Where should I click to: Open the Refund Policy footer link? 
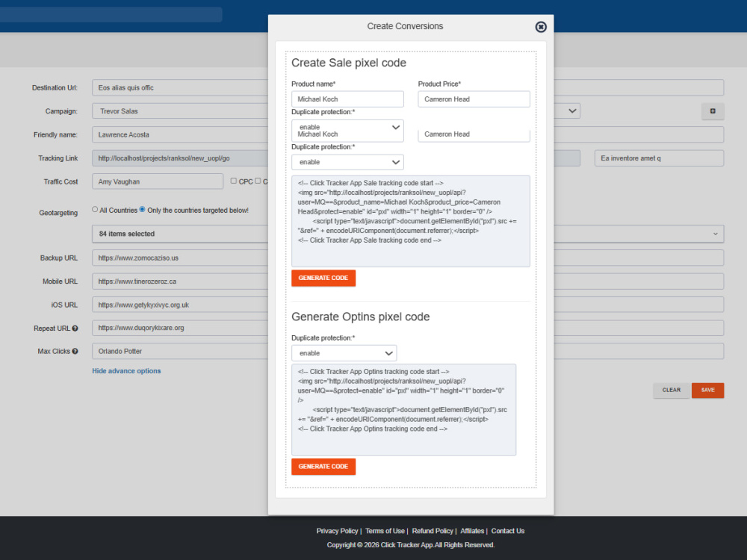tap(433, 531)
